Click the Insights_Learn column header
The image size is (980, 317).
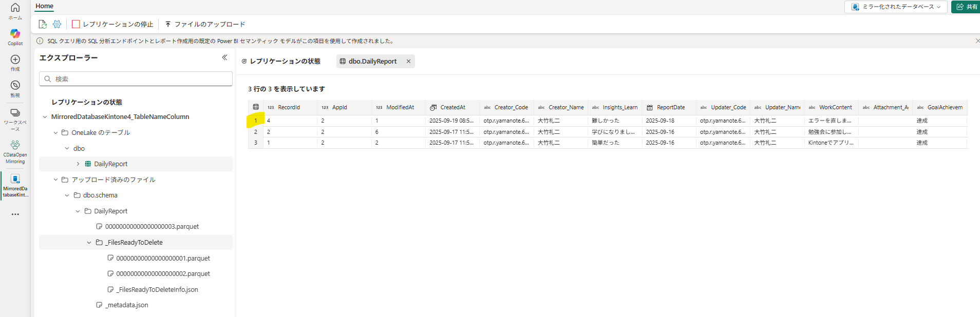click(615, 107)
